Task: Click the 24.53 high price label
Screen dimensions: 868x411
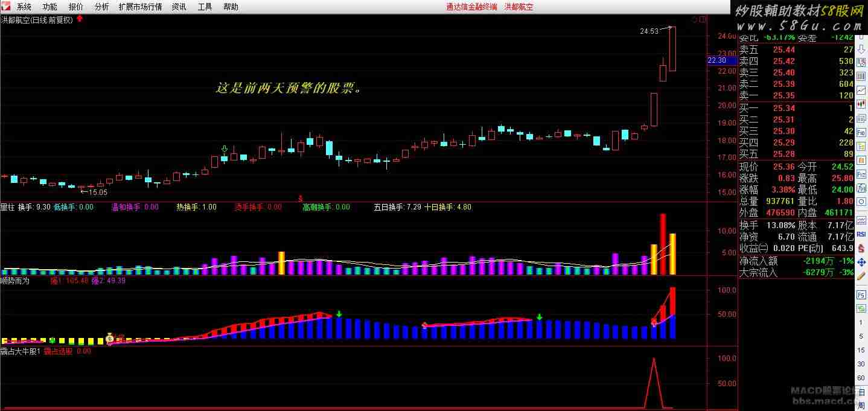Action: coord(649,31)
